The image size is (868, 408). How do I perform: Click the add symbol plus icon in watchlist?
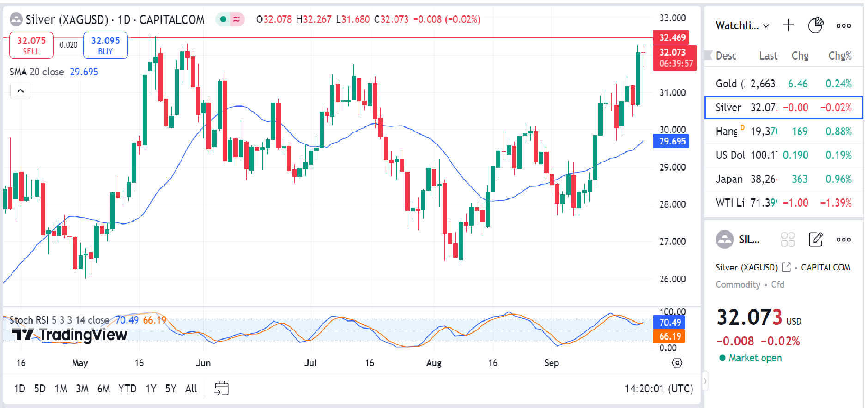[788, 25]
